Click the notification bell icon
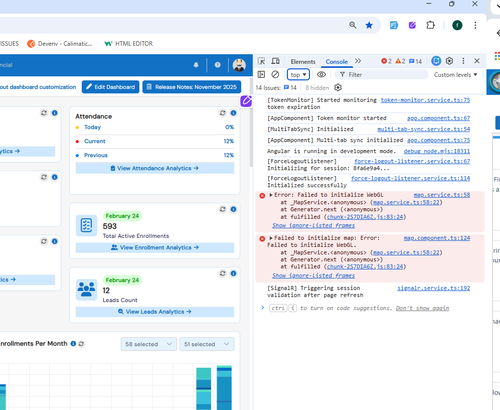The height and width of the screenshot is (410, 500). pyautogui.click(x=196, y=65)
